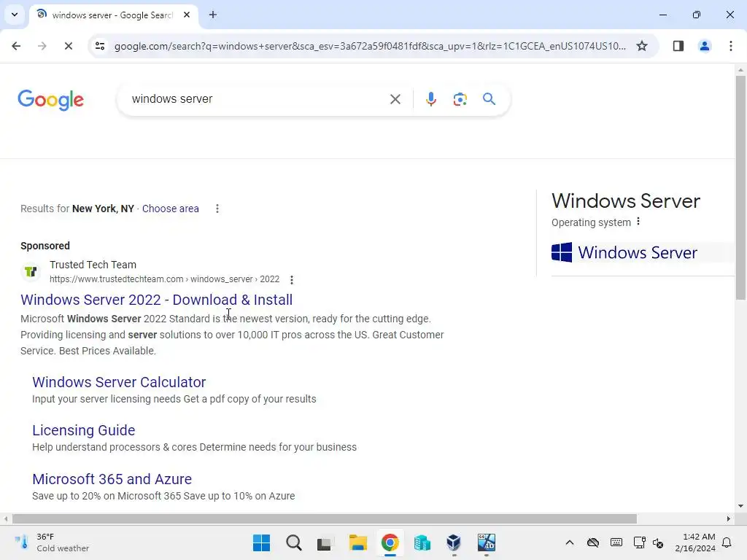Image resolution: width=747 pixels, height=560 pixels.
Task: Select the windows server Google Search tab
Action: click(x=115, y=15)
